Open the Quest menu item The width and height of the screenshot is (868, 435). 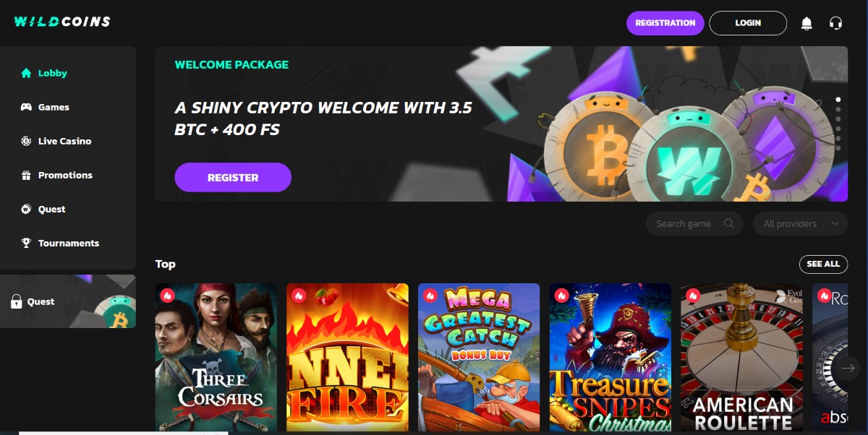(x=51, y=209)
